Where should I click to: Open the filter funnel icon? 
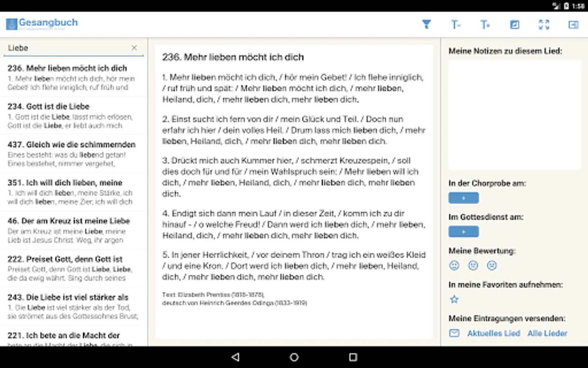[x=426, y=25]
